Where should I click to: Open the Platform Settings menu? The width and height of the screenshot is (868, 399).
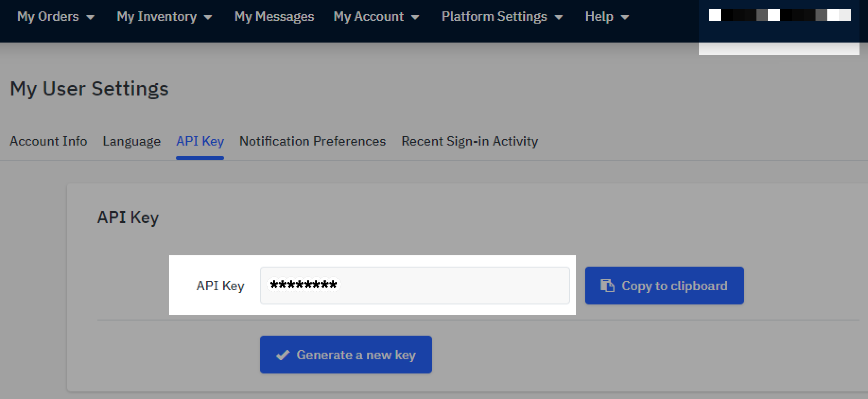494,17
